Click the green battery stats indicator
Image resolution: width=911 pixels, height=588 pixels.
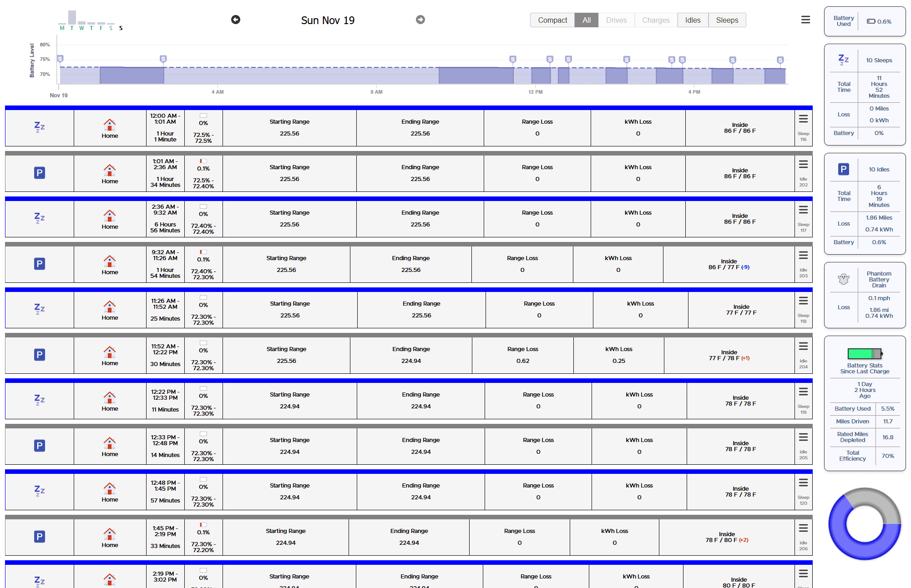(x=865, y=353)
